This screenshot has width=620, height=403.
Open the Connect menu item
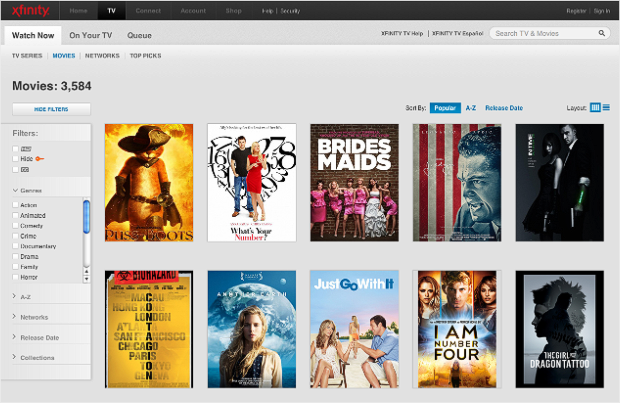pyautogui.click(x=148, y=11)
